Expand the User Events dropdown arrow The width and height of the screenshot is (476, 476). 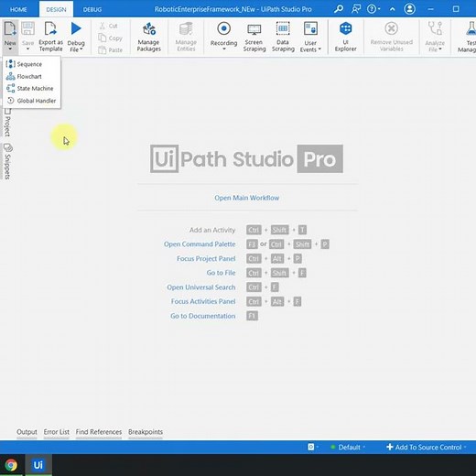(319, 49)
